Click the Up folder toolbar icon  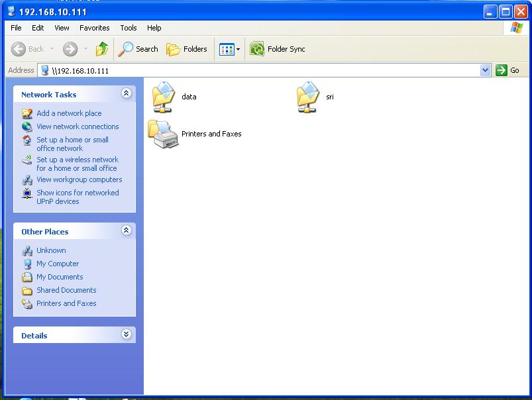coord(102,49)
